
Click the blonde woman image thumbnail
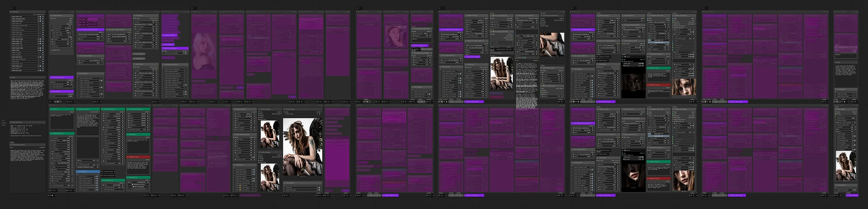point(204,51)
